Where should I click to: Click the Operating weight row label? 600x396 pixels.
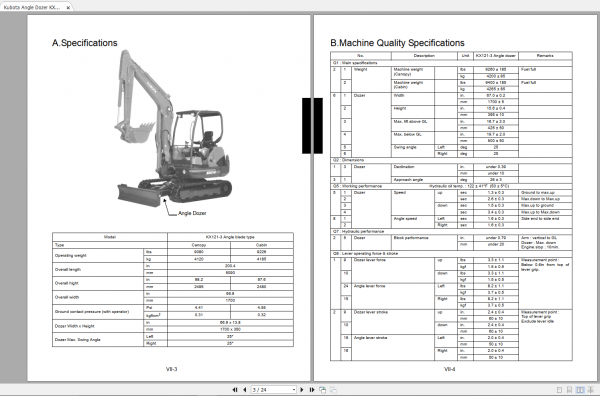(x=71, y=256)
